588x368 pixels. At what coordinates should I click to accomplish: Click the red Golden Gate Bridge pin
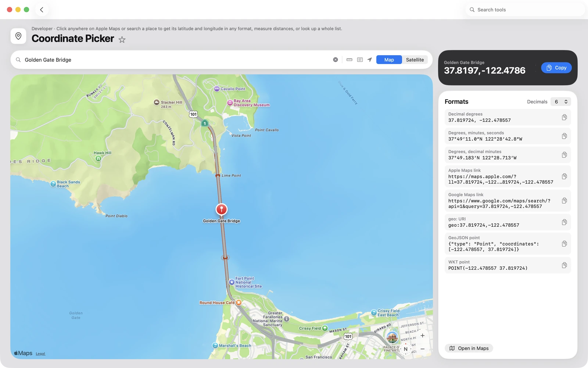pyautogui.click(x=222, y=209)
